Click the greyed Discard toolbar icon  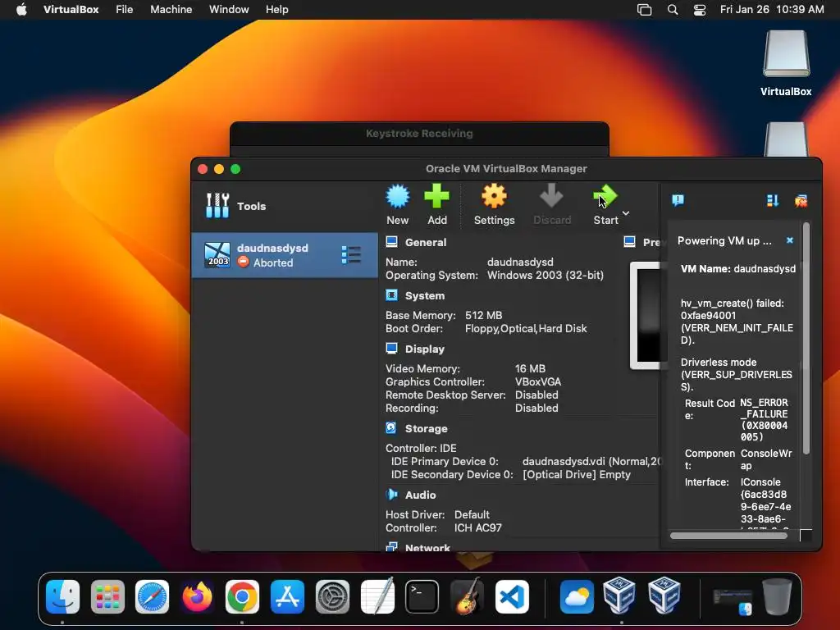tap(551, 197)
